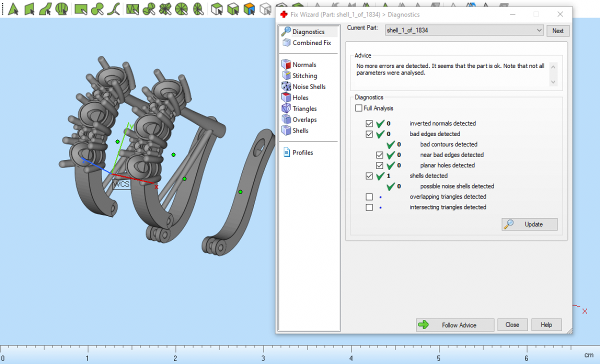
Task: Open the Stitching fix page
Action: point(304,75)
